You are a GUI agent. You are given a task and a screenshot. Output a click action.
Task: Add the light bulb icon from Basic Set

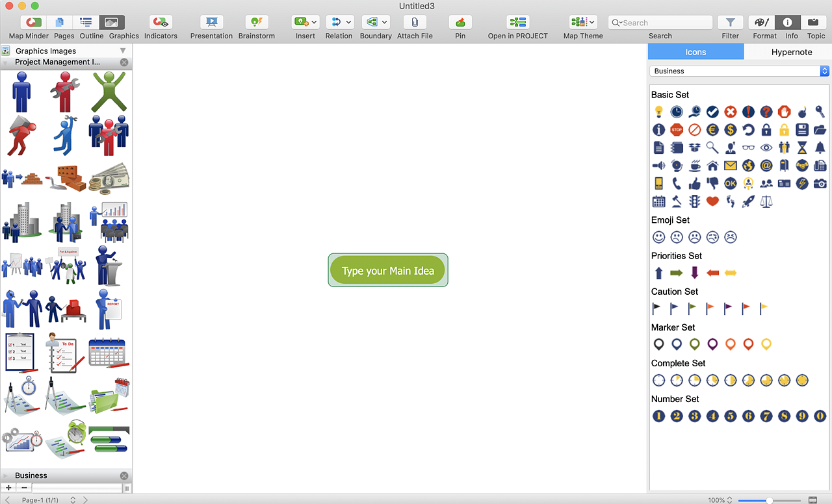[658, 112]
